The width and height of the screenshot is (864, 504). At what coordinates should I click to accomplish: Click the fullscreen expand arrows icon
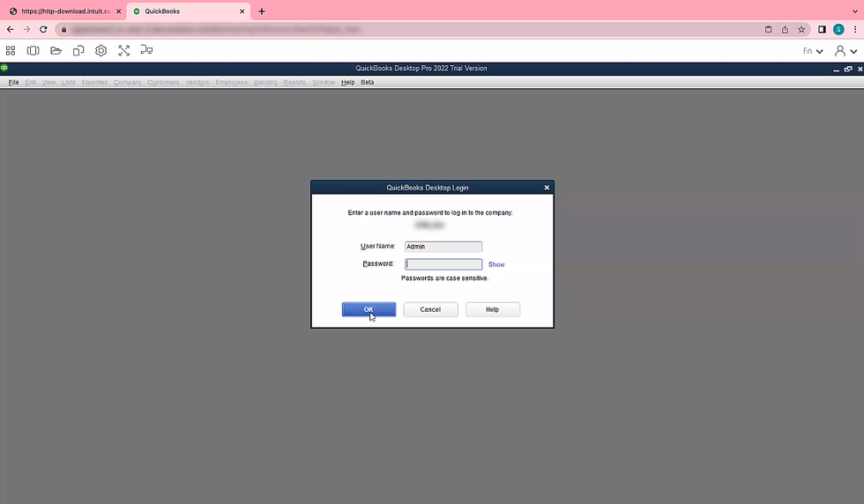pyautogui.click(x=124, y=51)
